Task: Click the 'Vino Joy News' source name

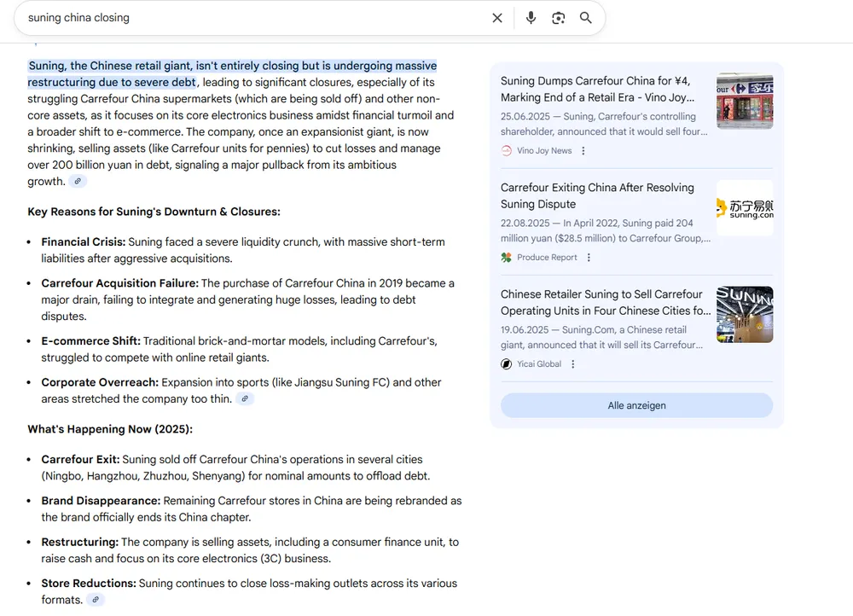Action: [544, 151]
